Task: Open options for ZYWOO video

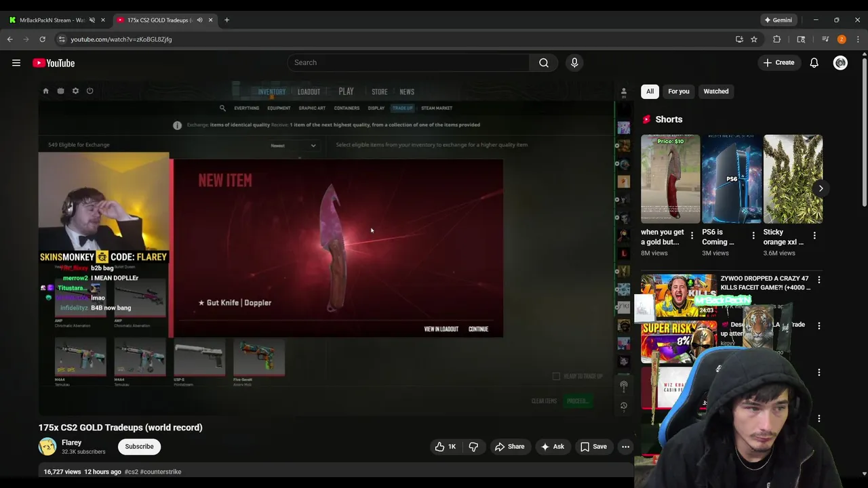Action: coord(818,279)
